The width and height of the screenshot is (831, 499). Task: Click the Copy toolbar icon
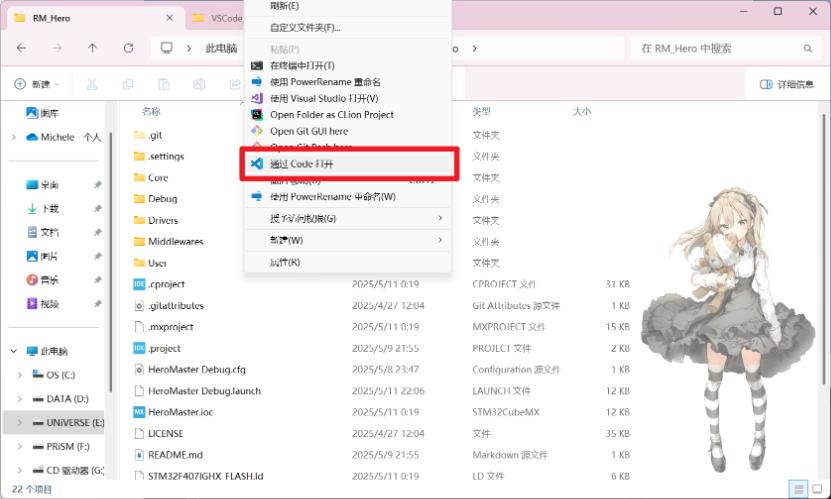coord(128,84)
